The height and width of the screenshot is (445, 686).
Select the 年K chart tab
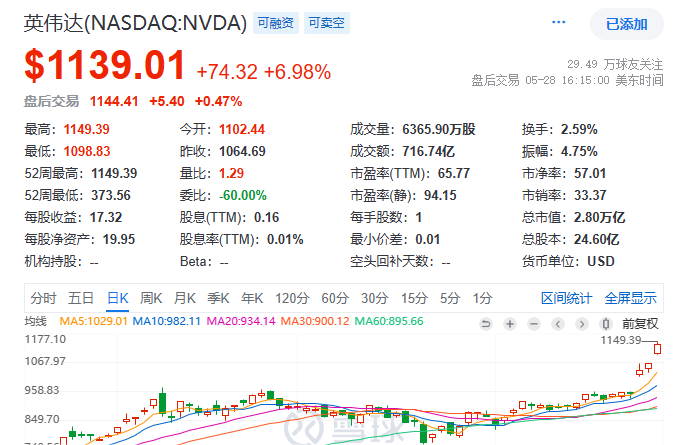pyautogui.click(x=252, y=298)
